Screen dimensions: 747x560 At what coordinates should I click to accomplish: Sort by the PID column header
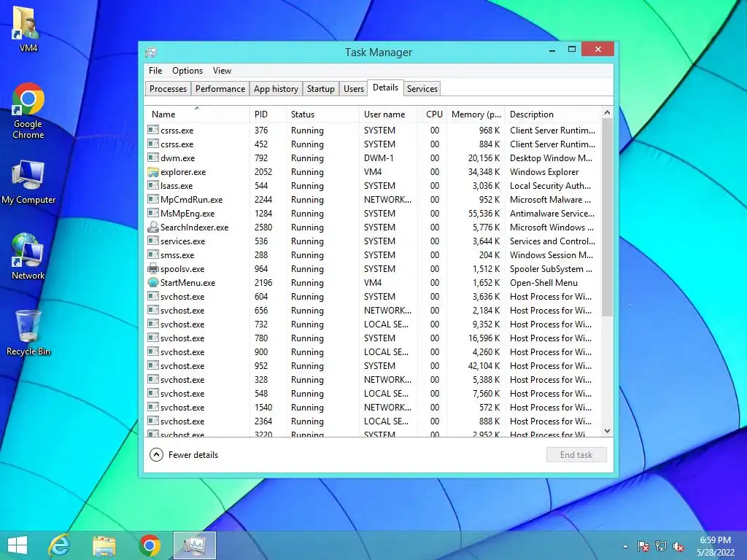click(x=268, y=114)
